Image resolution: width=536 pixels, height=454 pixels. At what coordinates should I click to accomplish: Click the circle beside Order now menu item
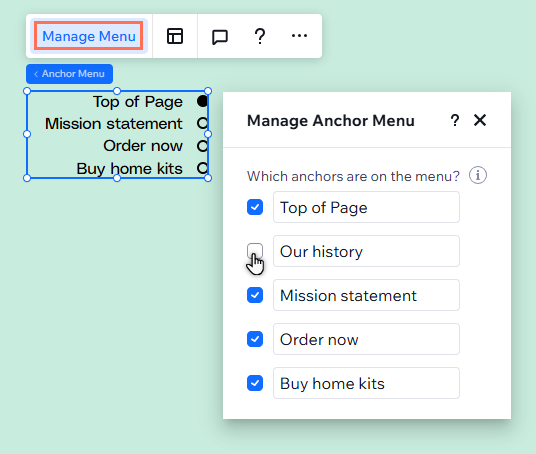(202, 146)
